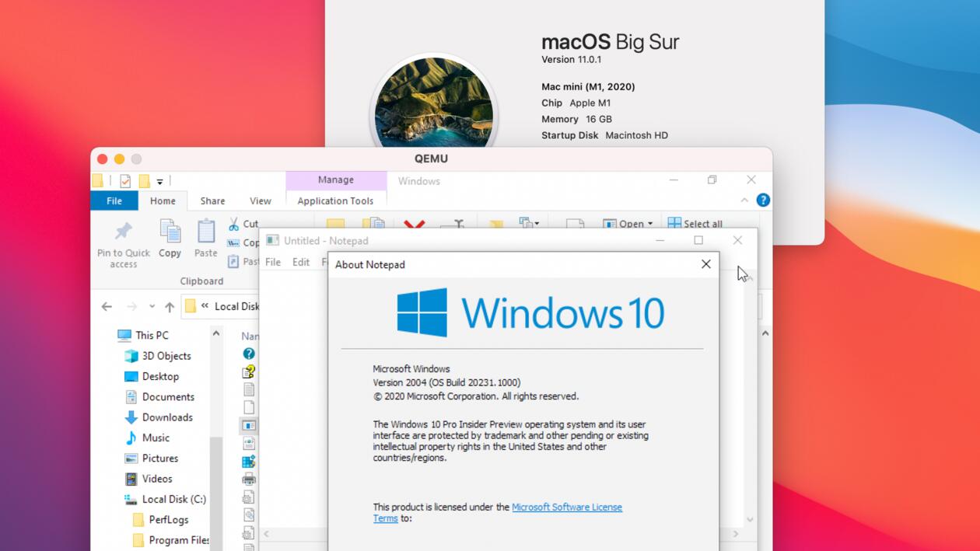Click the Notepad app icon in its title bar
Viewport: 980px width, 551px height.
coord(272,241)
